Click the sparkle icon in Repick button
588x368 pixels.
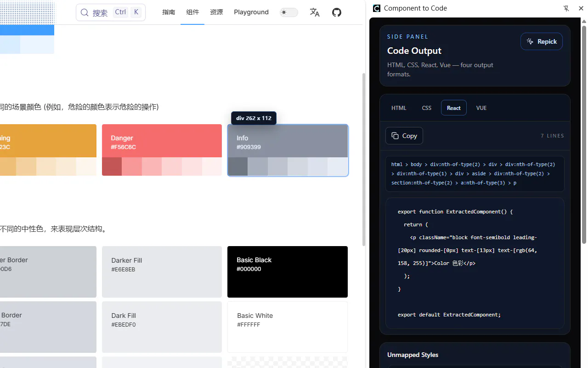click(530, 41)
